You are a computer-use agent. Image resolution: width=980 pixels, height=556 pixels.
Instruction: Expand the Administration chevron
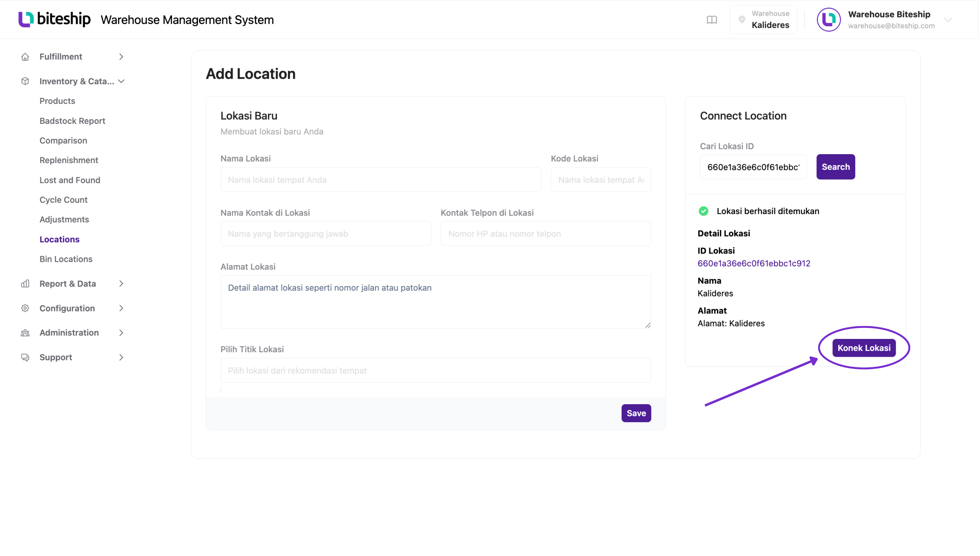[121, 333]
